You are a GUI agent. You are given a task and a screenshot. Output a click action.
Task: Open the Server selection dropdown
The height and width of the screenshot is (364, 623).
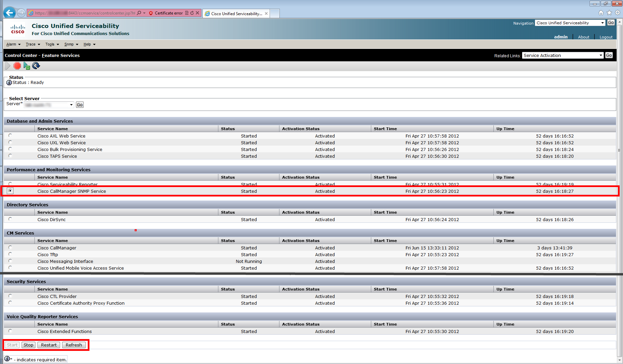point(49,105)
